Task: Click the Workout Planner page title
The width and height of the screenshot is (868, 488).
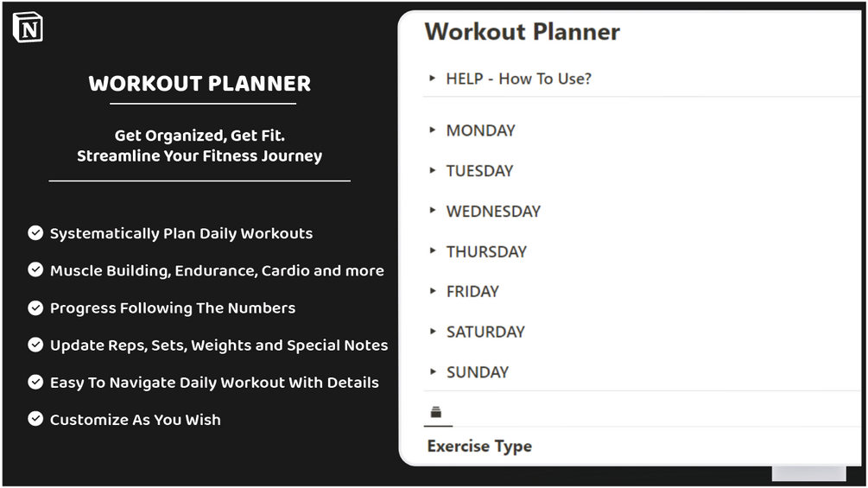Action: pyautogui.click(x=522, y=33)
